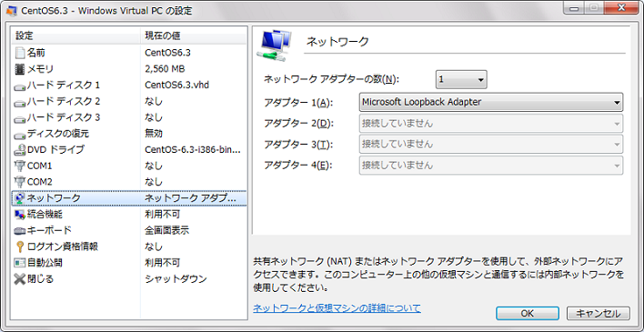Click the 2,560 MB value
644x332 pixels.
[165, 69]
